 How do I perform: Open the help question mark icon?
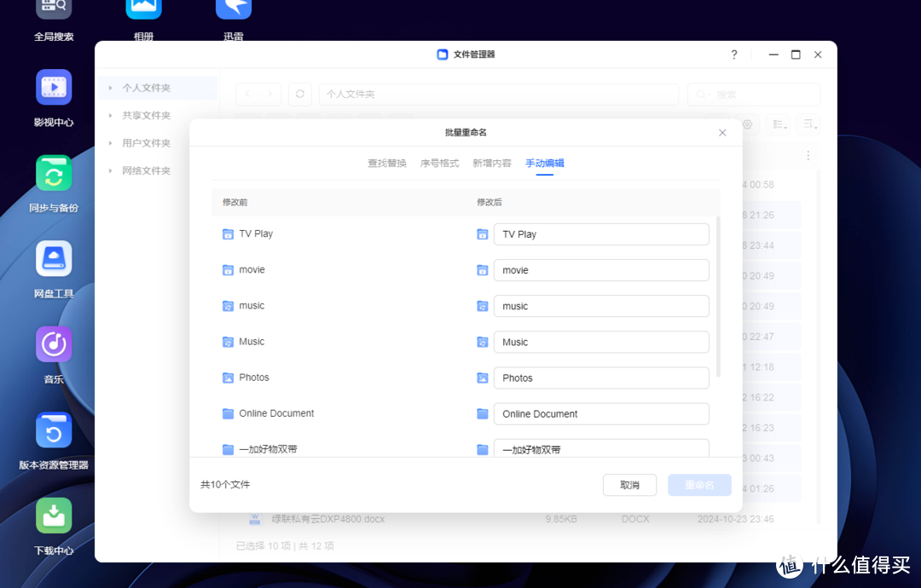(733, 54)
